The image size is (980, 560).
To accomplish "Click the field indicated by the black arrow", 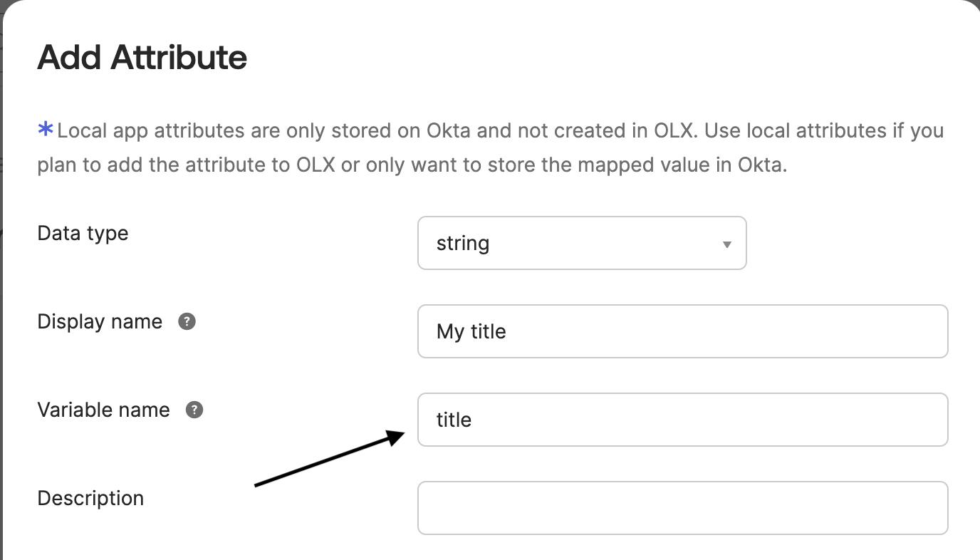I will (x=682, y=420).
